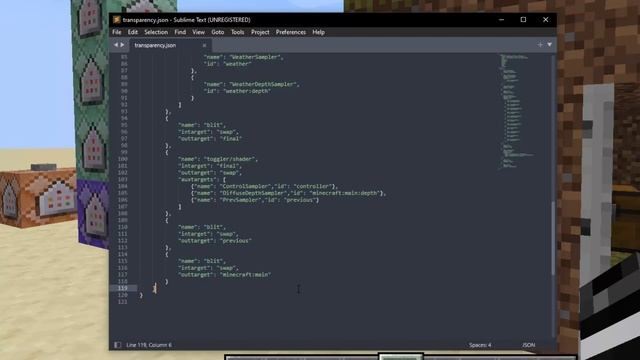This screenshot has height=360, width=640.
Task: Toggle the side bar icon in status bar
Action: coord(118,345)
